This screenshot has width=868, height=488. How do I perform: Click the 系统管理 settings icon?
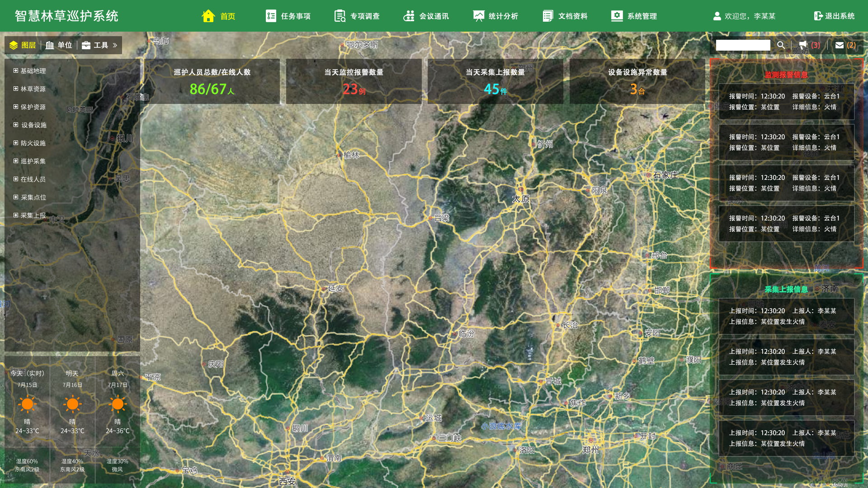[x=617, y=16]
